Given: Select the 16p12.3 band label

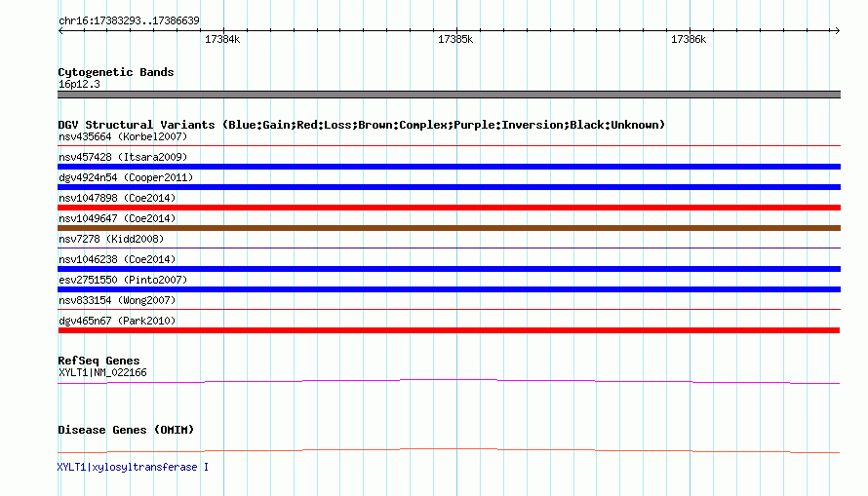Looking at the screenshot, I should pos(79,84).
